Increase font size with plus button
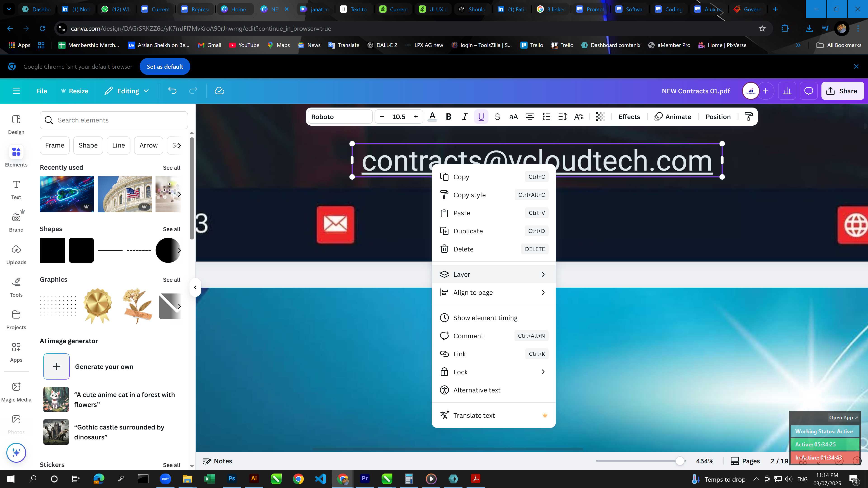This screenshot has height=488, width=868. pos(416,117)
